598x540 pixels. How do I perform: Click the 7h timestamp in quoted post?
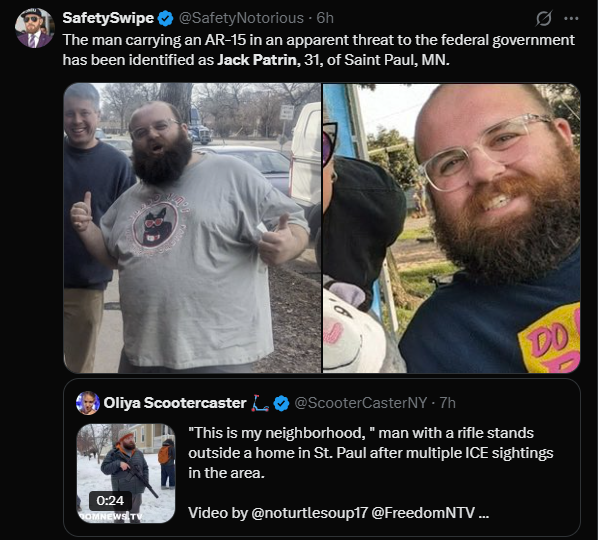447,403
